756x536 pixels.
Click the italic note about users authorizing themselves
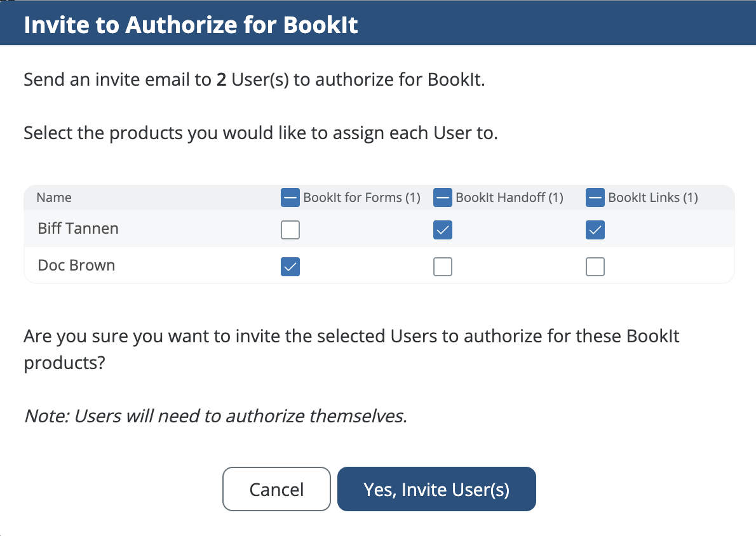(x=215, y=416)
